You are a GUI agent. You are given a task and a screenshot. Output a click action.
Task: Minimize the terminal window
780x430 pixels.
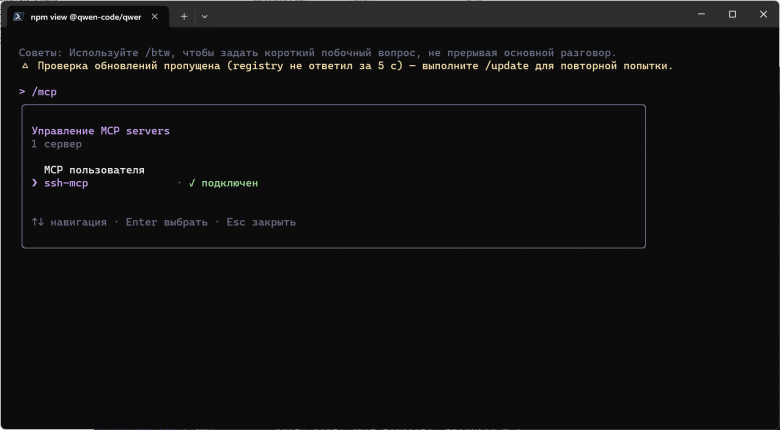click(701, 14)
